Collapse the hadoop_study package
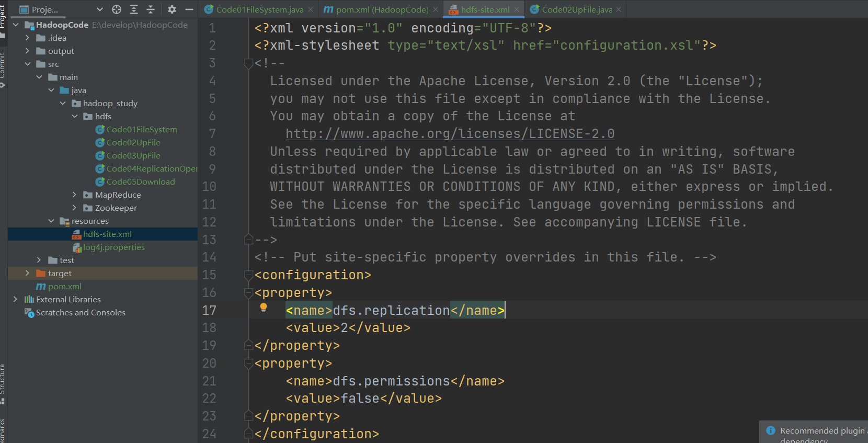Screen dimensions: 868x443 click(x=63, y=103)
